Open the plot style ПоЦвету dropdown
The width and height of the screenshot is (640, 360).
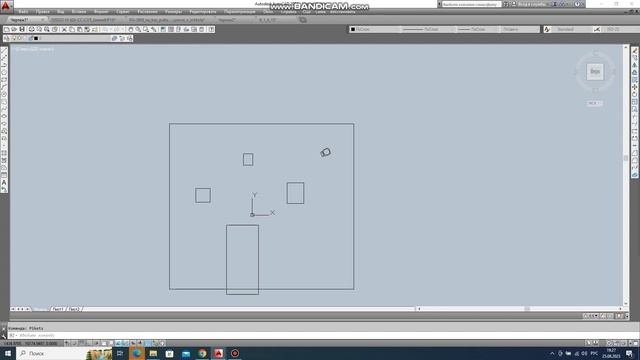tap(520, 29)
